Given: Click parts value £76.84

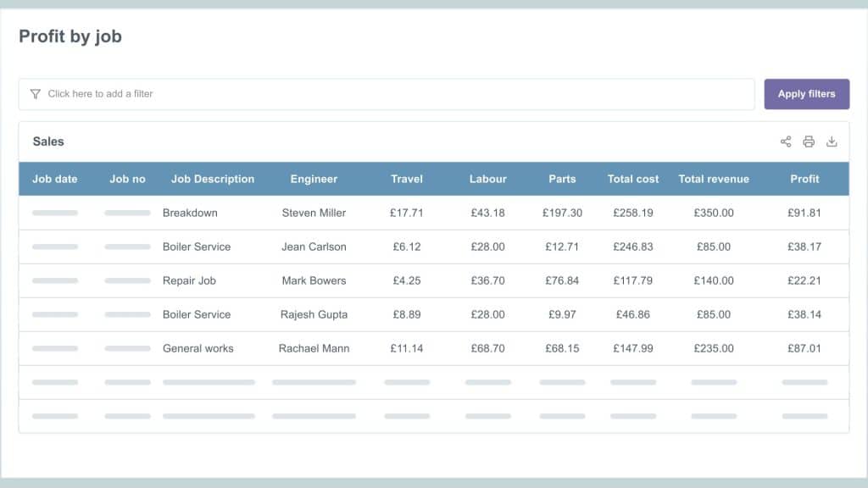Looking at the screenshot, I should [562, 280].
